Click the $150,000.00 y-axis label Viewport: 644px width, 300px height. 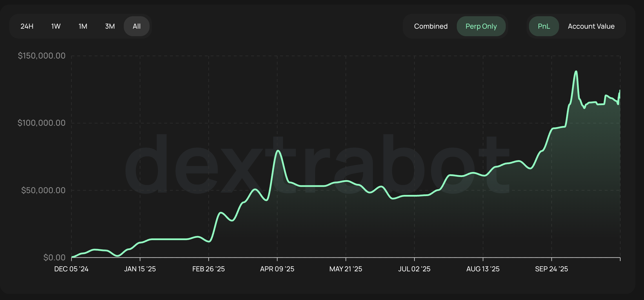click(42, 56)
